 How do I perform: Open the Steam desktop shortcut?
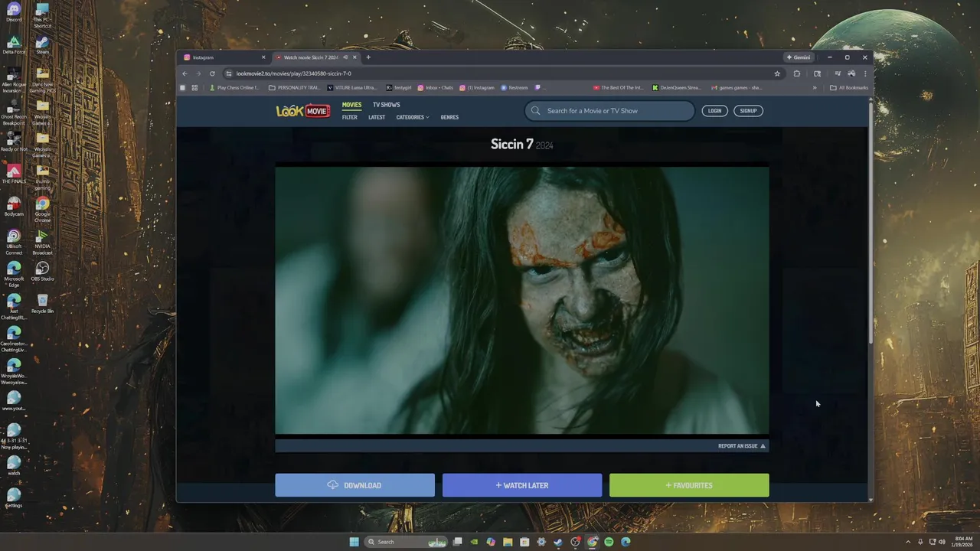pyautogui.click(x=42, y=44)
